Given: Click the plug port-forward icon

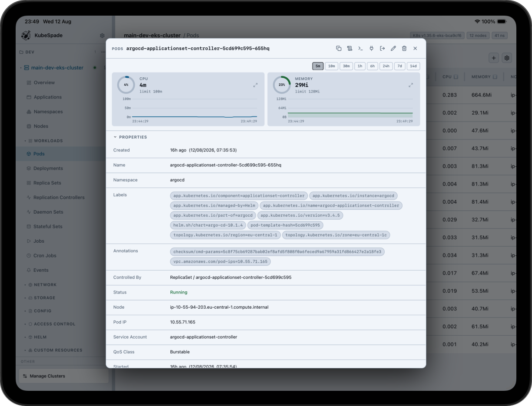Looking at the screenshot, I should tap(371, 48).
